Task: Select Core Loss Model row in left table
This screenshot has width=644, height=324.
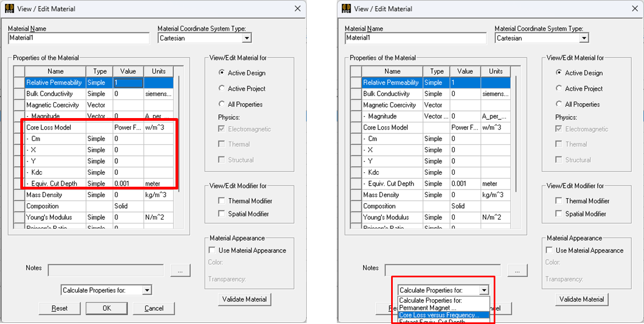Action: (55, 127)
